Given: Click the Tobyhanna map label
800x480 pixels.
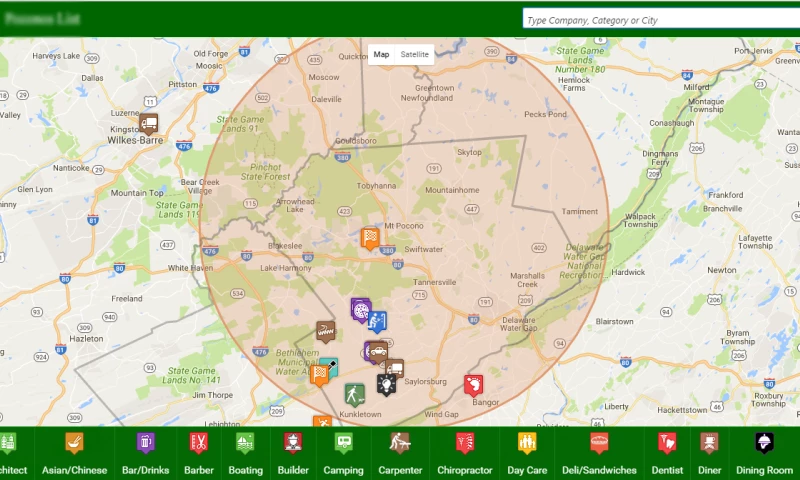Looking at the screenshot, I should (x=376, y=186).
